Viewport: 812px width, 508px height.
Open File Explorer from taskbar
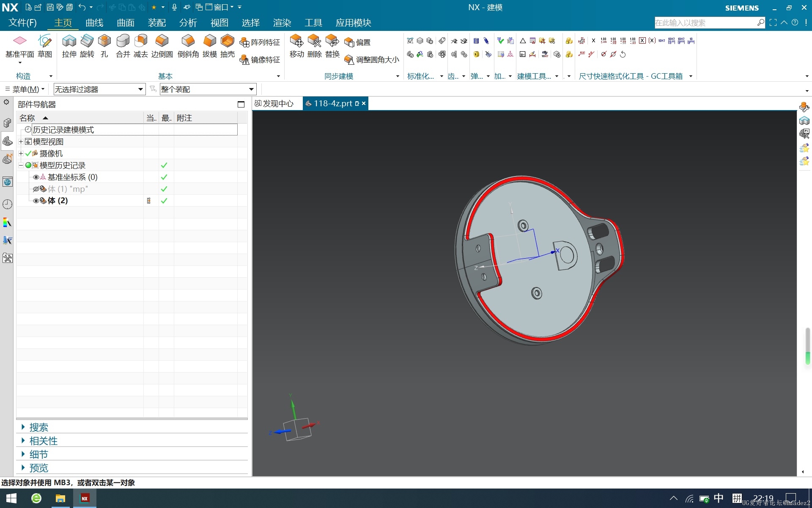(x=60, y=498)
